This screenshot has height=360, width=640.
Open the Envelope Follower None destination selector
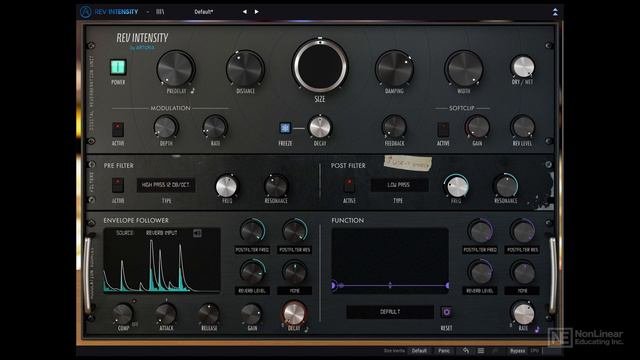click(x=294, y=291)
